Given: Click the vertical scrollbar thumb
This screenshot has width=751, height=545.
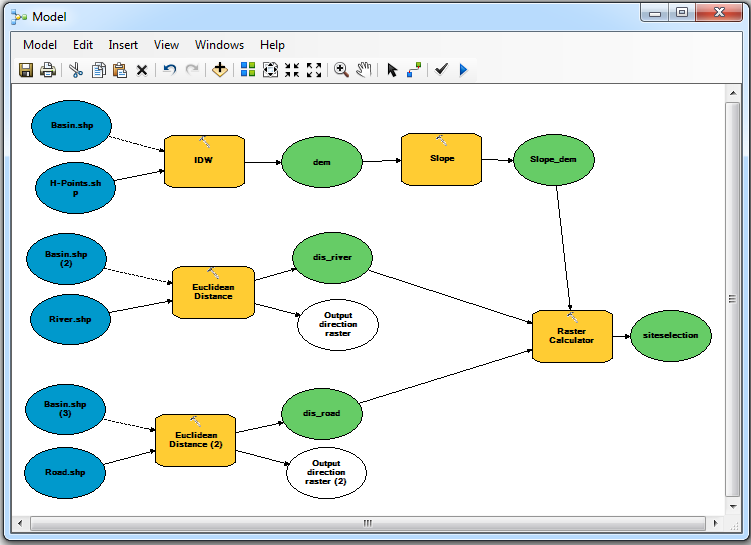Looking at the screenshot, I should (x=733, y=300).
